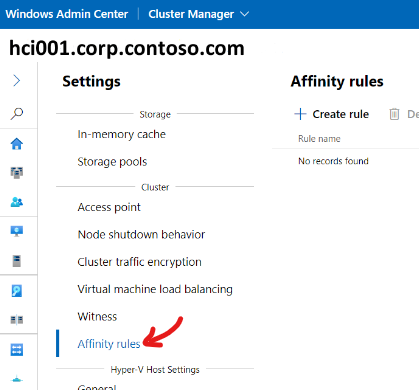
Task: Open Virtual machine load balancing settings
Action: [x=155, y=289]
